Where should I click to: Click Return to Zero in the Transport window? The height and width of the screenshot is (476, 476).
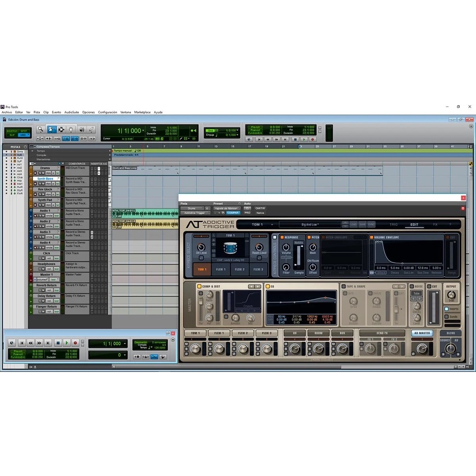coord(21,343)
